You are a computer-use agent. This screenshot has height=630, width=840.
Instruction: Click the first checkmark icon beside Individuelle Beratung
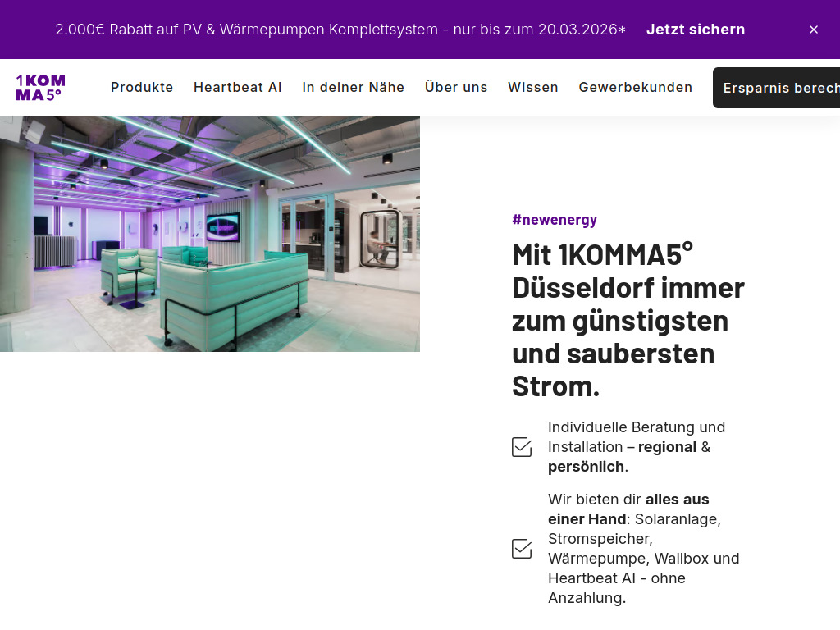(x=522, y=447)
